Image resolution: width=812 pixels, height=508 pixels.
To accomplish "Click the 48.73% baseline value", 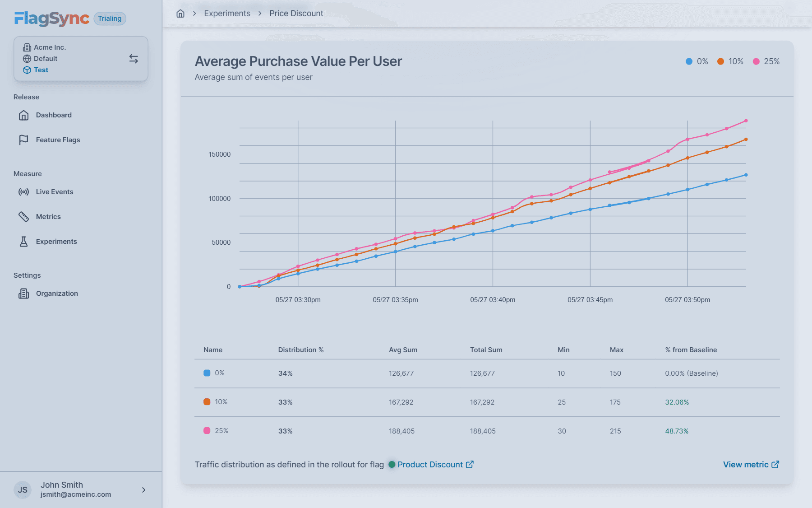I will [x=677, y=431].
